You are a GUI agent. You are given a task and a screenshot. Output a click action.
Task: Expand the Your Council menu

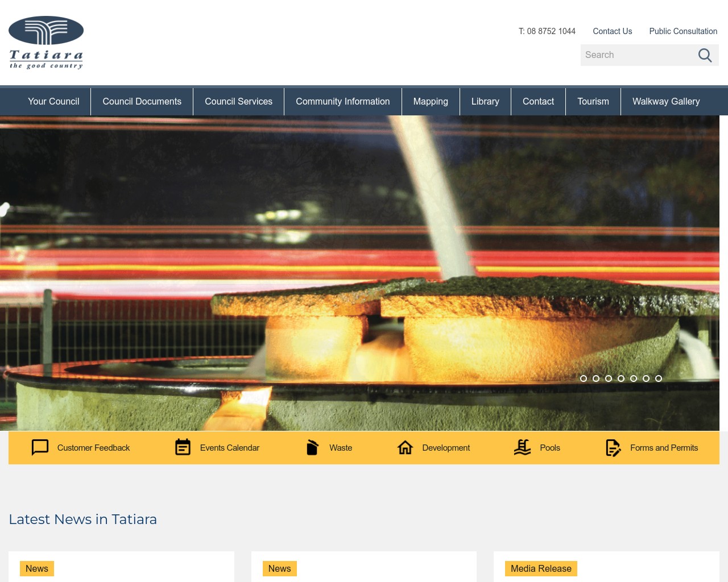click(x=53, y=102)
